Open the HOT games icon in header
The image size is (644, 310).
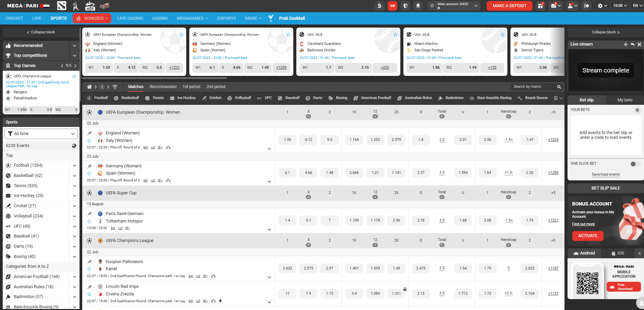tap(90, 6)
